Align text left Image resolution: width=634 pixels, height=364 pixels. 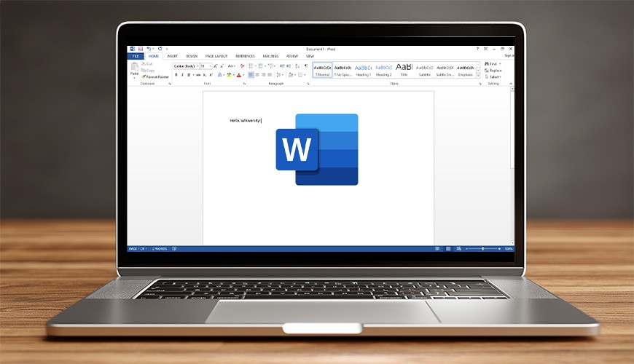251,75
